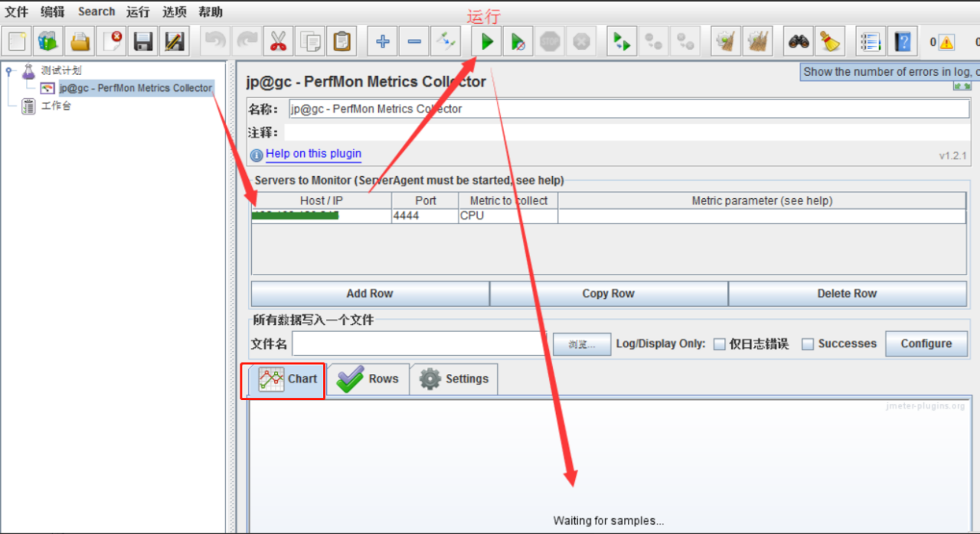This screenshot has height=534, width=980.
Task: Click the Help question mark icon
Action: (902, 41)
